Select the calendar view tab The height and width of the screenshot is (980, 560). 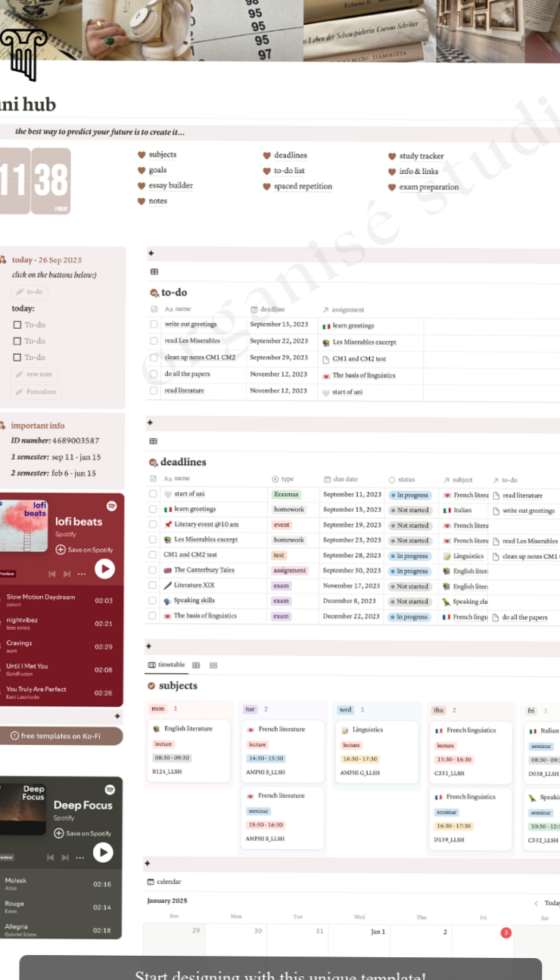164,882
